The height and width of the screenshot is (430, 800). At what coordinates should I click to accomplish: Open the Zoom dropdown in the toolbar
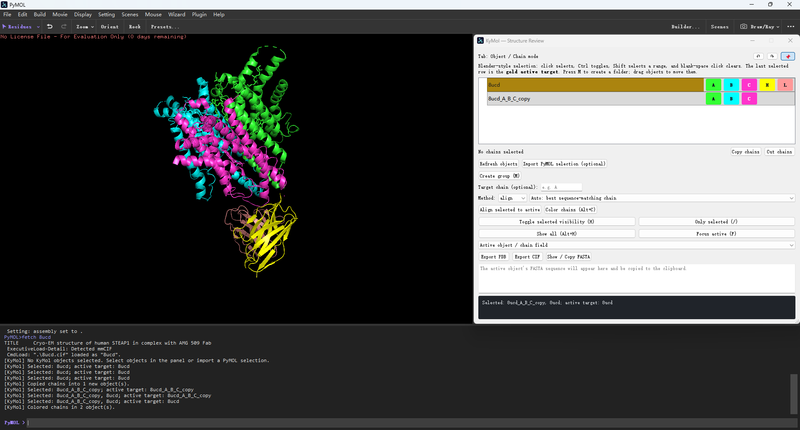pos(85,27)
